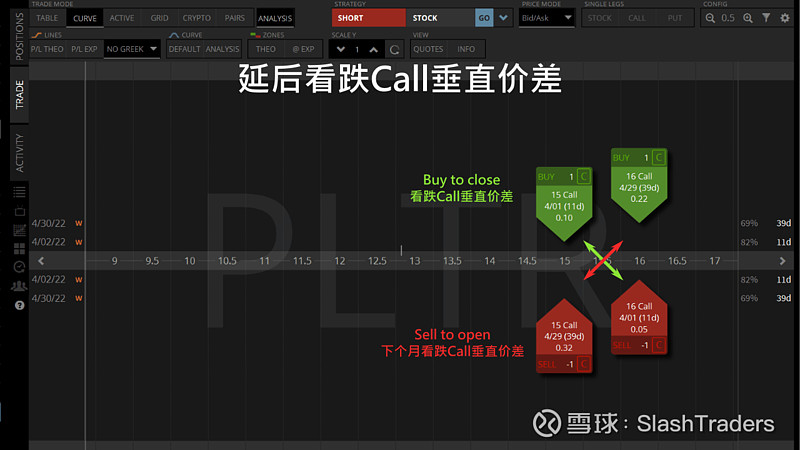The height and width of the screenshot is (450, 800).
Task: Click the W marker beside top 4/02/22
Action: [x=79, y=242]
